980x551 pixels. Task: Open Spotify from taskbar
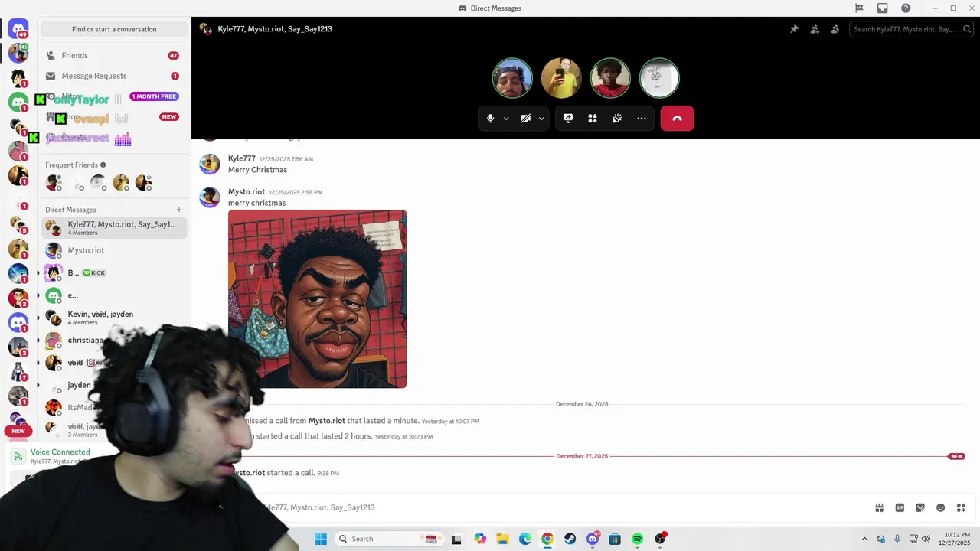(x=637, y=539)
